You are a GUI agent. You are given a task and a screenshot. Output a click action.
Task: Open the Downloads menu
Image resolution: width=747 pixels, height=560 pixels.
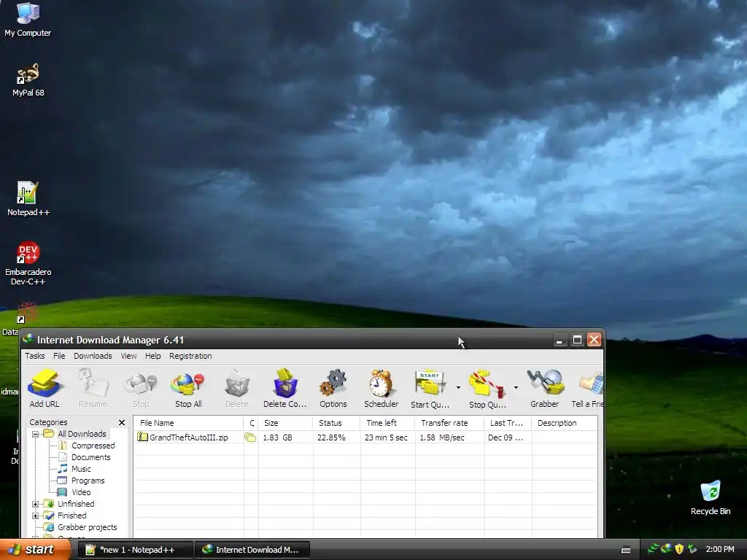[93, 356]
